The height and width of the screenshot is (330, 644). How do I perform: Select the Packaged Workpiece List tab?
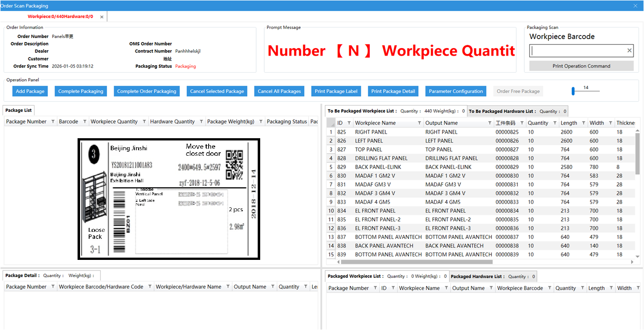(x=387, y=276)
